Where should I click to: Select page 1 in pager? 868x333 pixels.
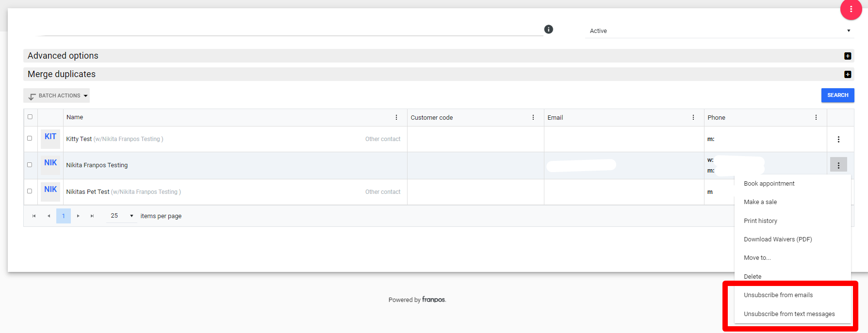64,216
